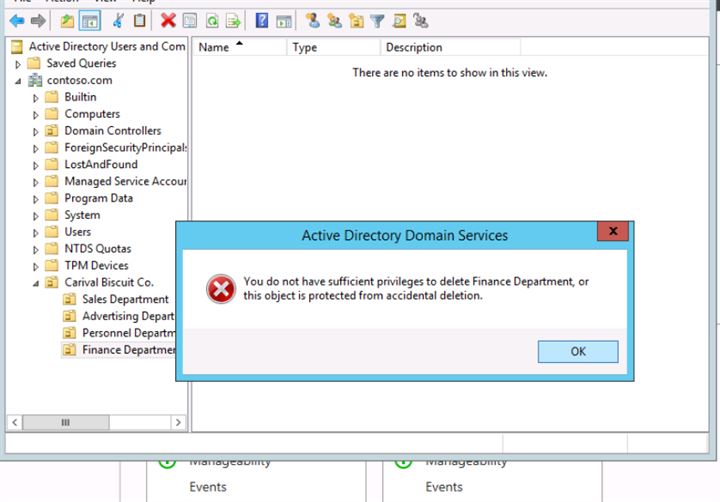Image resolution: width=720 pixels, height=502 pixels.
Task: Click the Find objects toolbar icon
Action: 399,21
